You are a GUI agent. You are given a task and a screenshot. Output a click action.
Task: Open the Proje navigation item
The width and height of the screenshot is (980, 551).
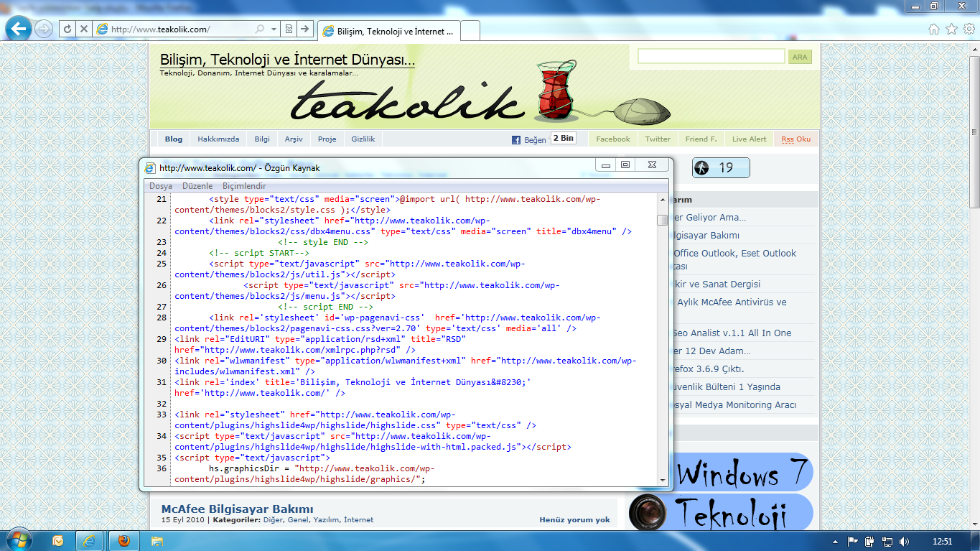pyautogui.click(x=327, y=139)
